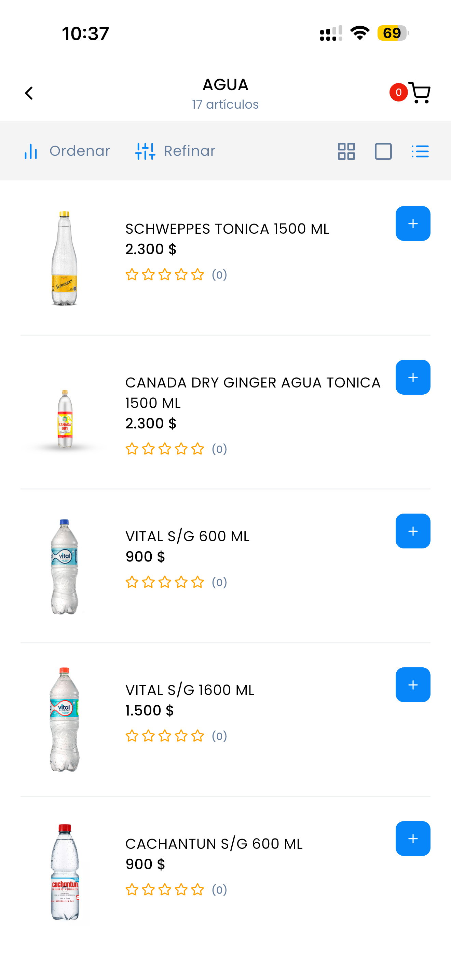Rate Vital S/G 600 ML one star
The image size is (451, 980).
click(x=132, y=582)
